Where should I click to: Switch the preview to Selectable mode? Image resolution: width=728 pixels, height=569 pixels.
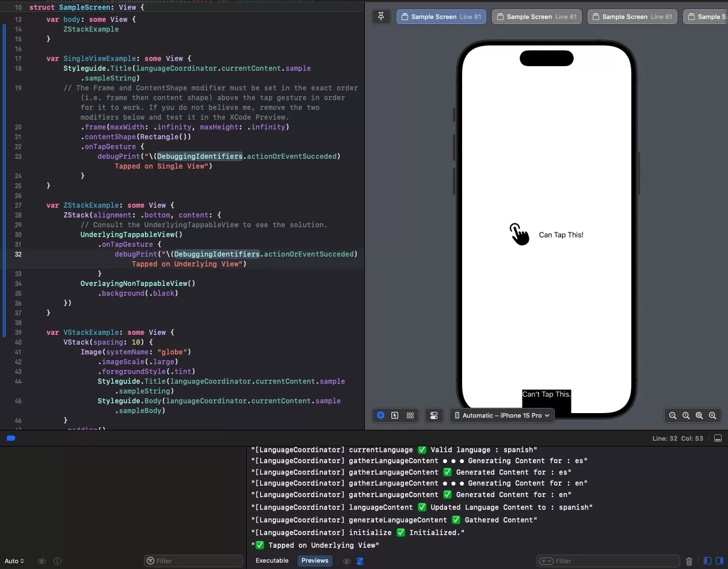[395, 415]
